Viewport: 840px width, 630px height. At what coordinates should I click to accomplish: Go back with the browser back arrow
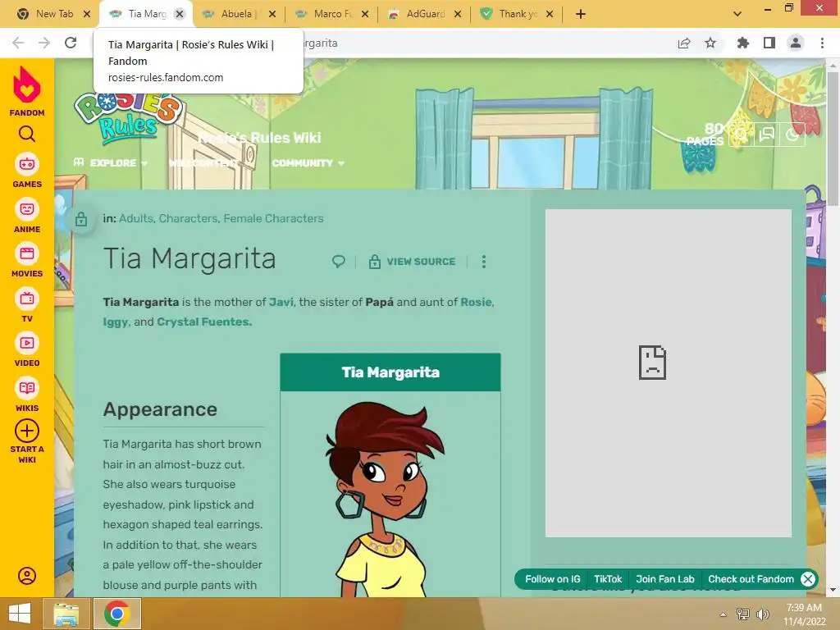pos(18,43)
